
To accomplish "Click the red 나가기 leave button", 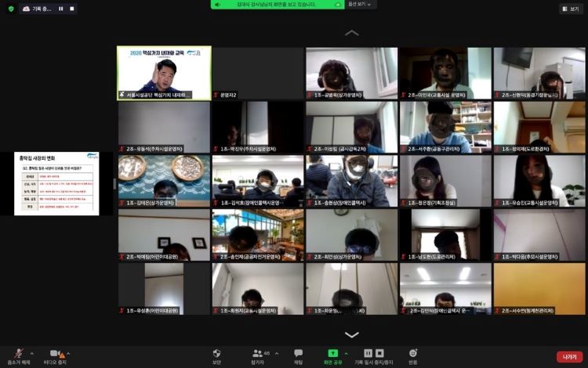I will click(x=570, y=356).
